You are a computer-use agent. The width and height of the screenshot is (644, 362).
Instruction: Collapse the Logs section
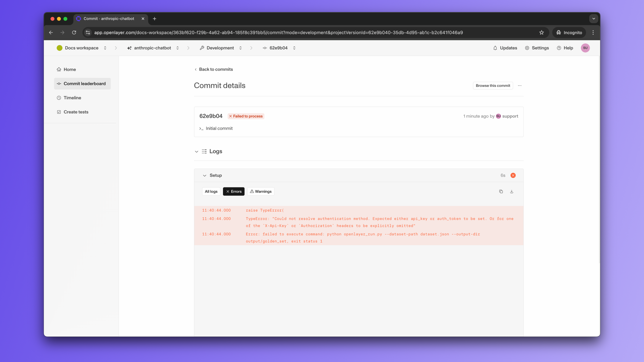click(196, 151)
